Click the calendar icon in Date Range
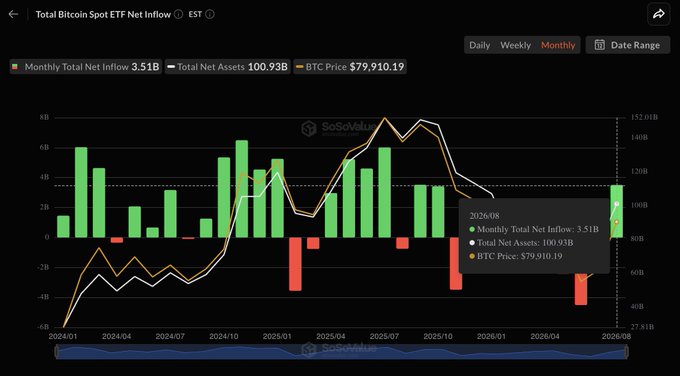 (600, 45)
